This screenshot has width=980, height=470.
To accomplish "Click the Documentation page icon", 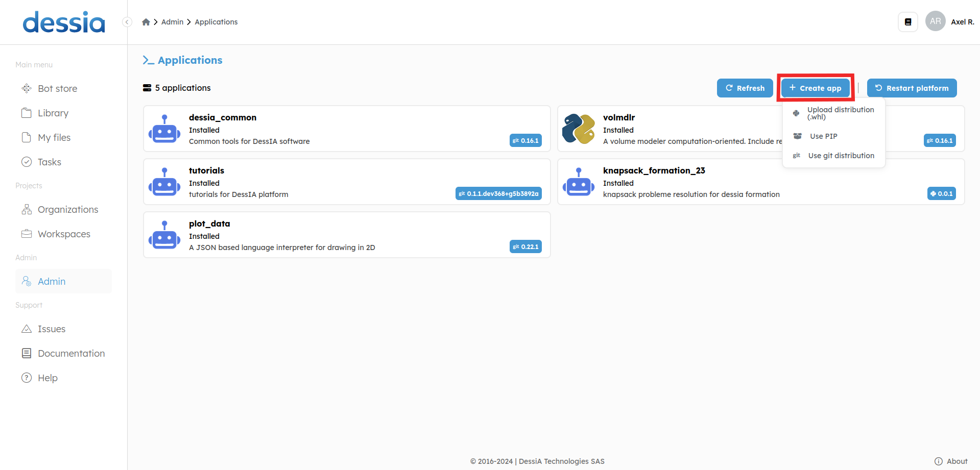I will [x=27, y=354].
